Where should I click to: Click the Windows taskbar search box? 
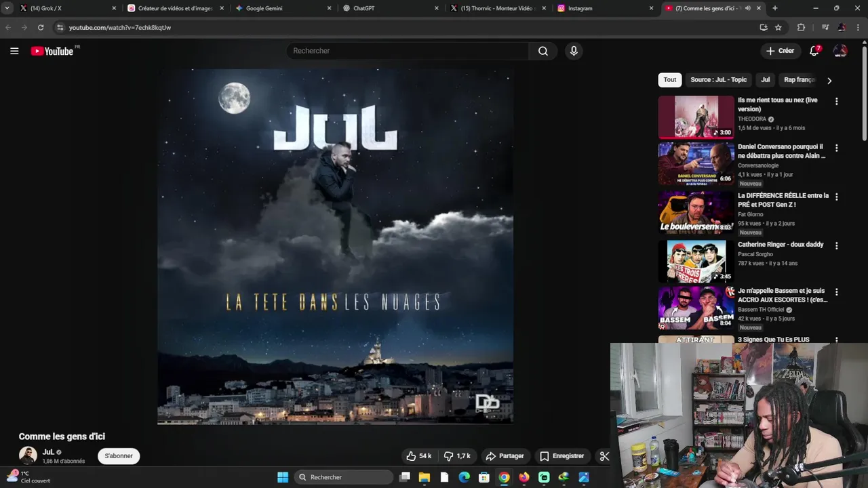[x=345, y=477]
